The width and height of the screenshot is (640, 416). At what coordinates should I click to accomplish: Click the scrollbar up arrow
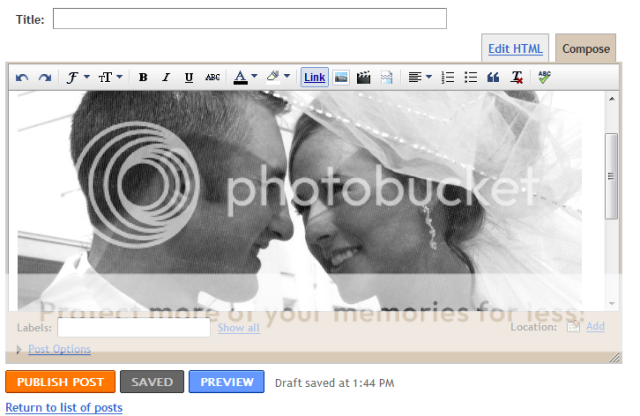(x=611, y=99)
